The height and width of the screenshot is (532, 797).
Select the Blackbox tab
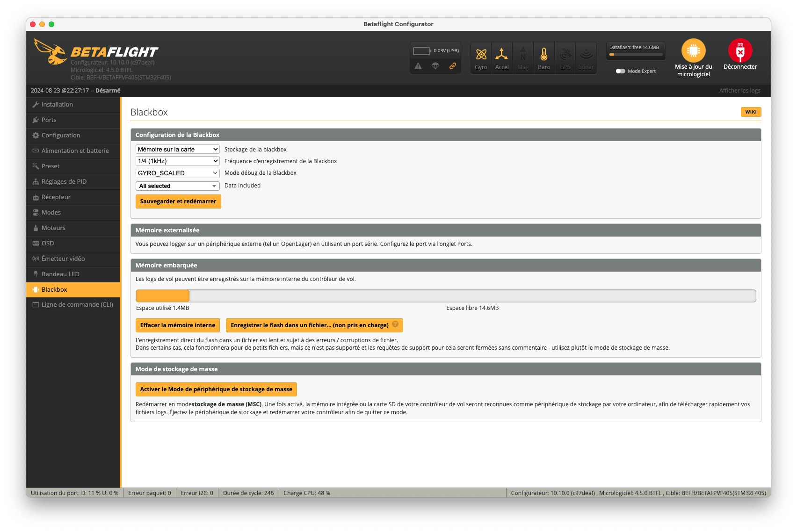pos(73,290)
